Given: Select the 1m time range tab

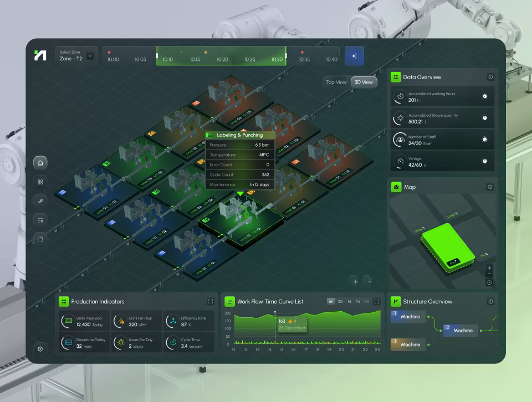Looking at the screenshot, I should click(366, 301).
